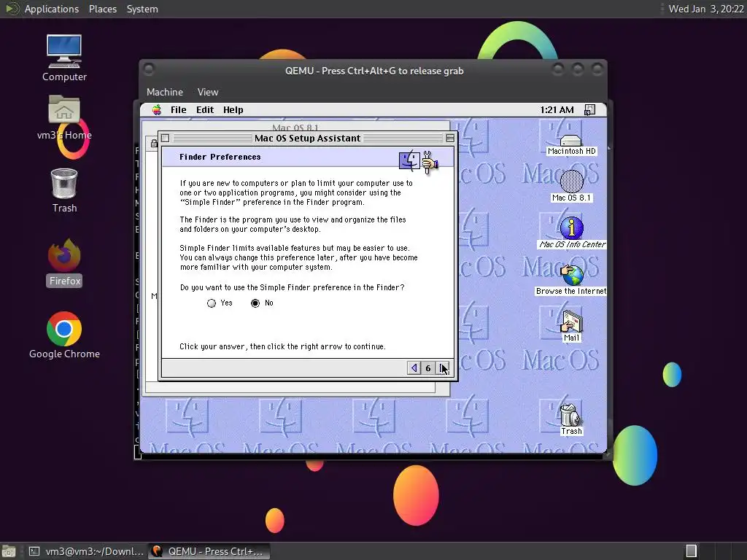
Task: Select the Mac OS 8.1 CD icon
Action: [571, 186]
